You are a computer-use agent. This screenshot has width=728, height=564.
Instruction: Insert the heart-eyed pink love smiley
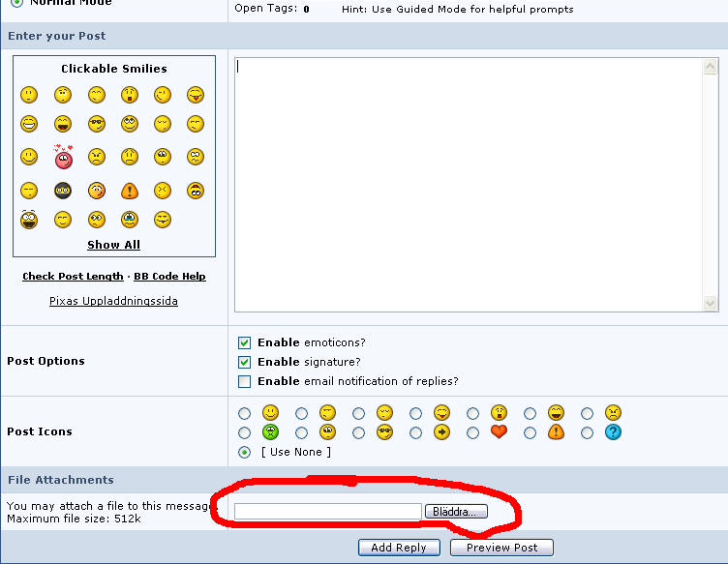coord(63,157)
